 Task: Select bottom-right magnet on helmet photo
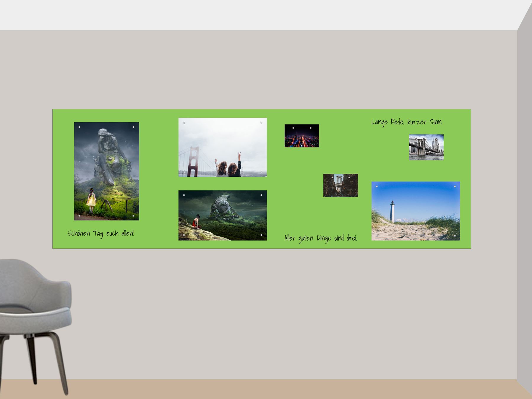(x=261, y=235)
